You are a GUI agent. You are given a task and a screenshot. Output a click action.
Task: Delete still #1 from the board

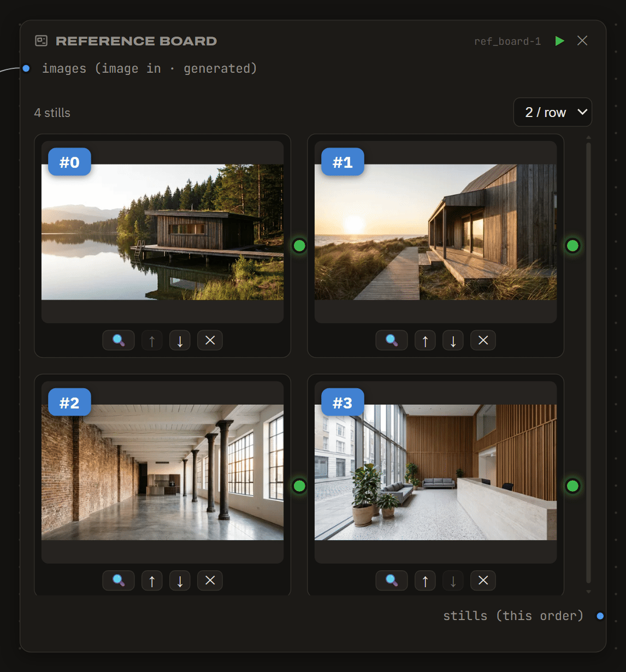coord(483,340)
